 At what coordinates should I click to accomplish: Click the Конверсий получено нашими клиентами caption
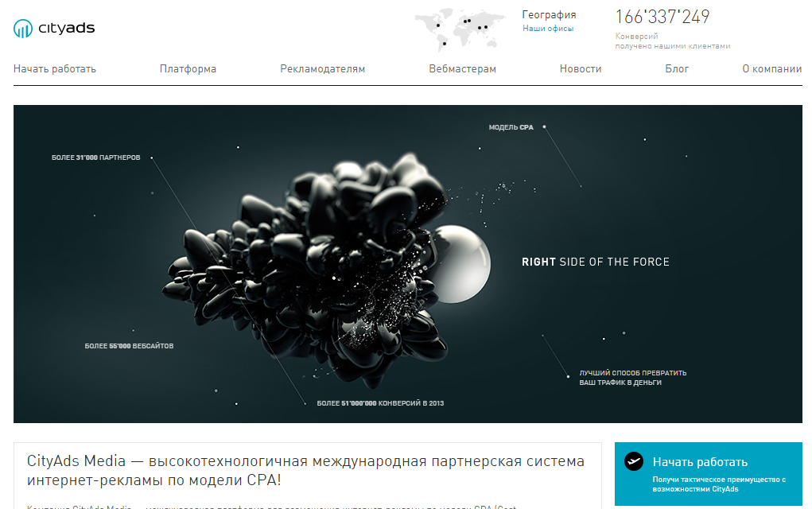[x=673, y=41]
